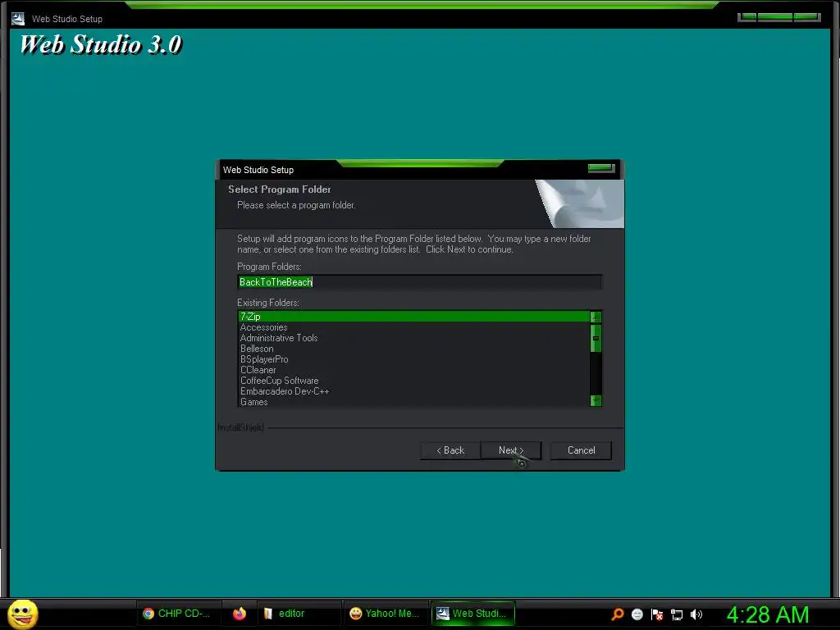Select Belleson folder in list
This screenshot has height=630, width=840.
coord(413,349)
